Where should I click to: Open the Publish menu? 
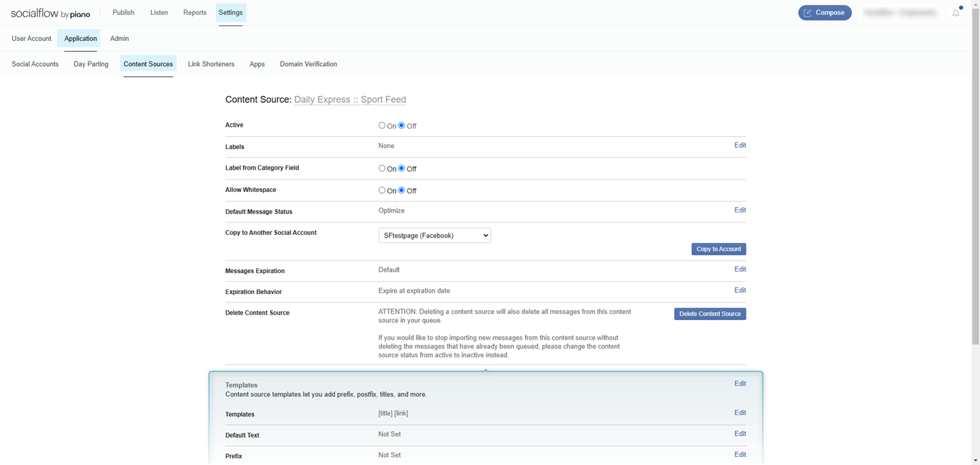pos(123,13)
